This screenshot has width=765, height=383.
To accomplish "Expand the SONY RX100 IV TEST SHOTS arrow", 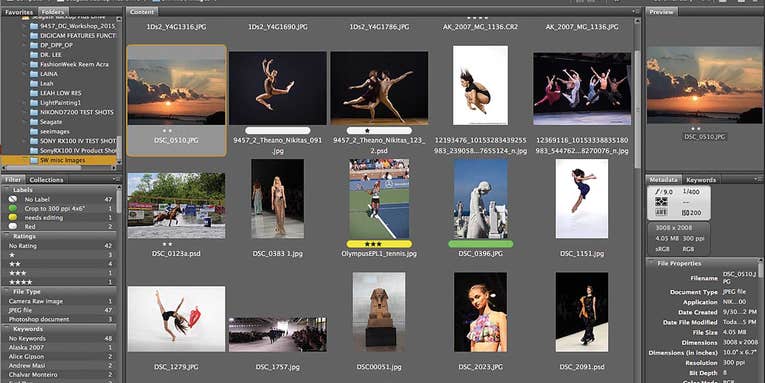I will [x=25, y=141].
